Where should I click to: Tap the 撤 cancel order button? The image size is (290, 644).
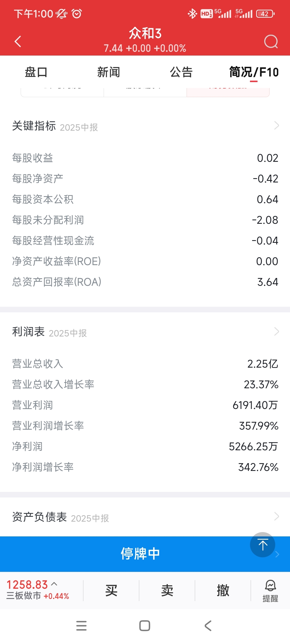[223, 591]
